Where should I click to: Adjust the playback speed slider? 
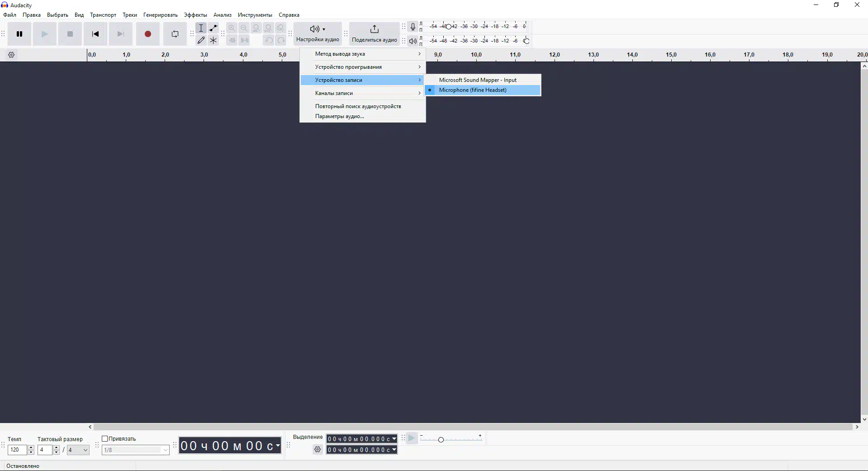(x=441, y=440)
